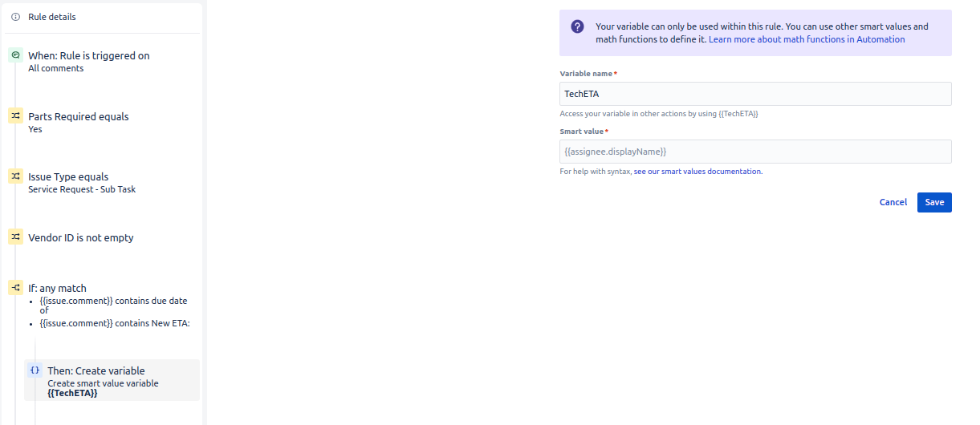Viewport: 980px width, 425px height.
Task: Open Learn more about math functions link
Action: (x=807, y=39)
